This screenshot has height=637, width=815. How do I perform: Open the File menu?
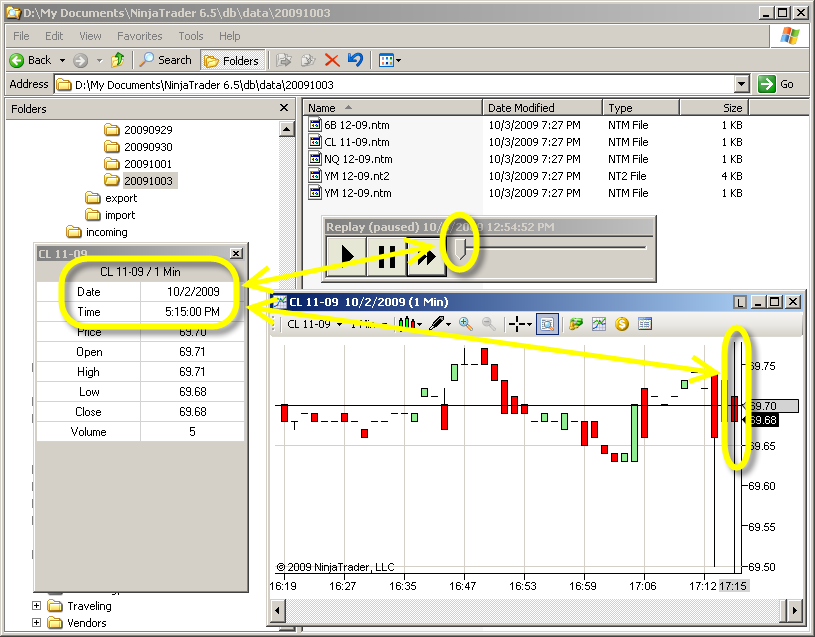21,36
